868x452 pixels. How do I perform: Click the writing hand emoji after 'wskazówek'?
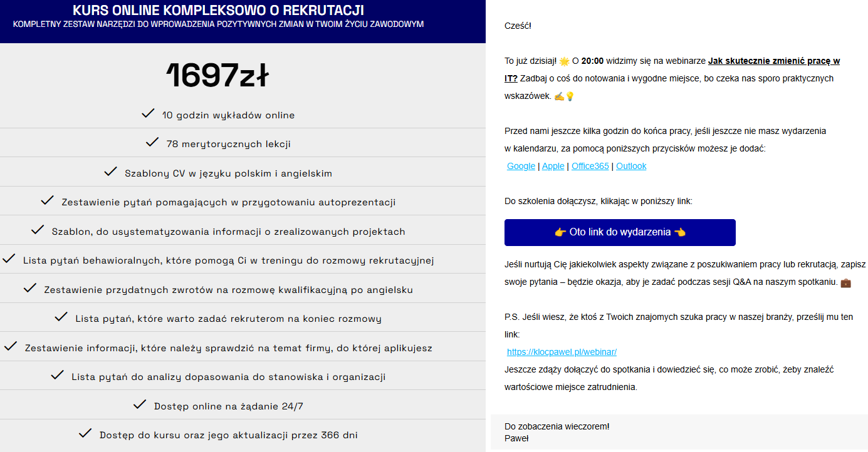pyautogui.click(x=559, y=96)
